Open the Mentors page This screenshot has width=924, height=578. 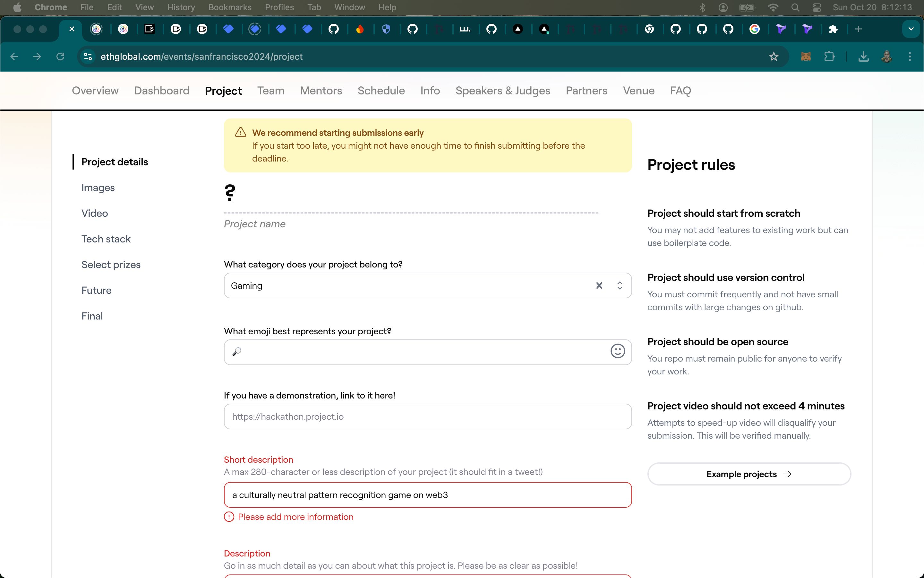point(321,91)
